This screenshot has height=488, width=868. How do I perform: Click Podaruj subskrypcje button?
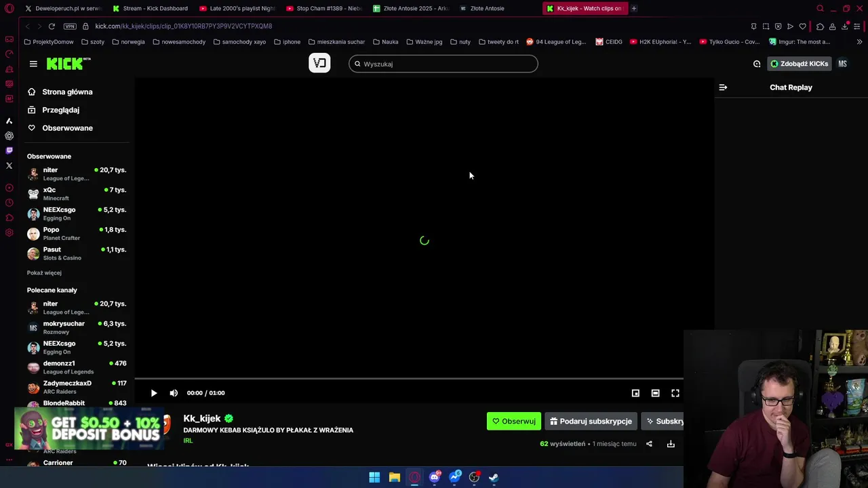pos(591,422)
